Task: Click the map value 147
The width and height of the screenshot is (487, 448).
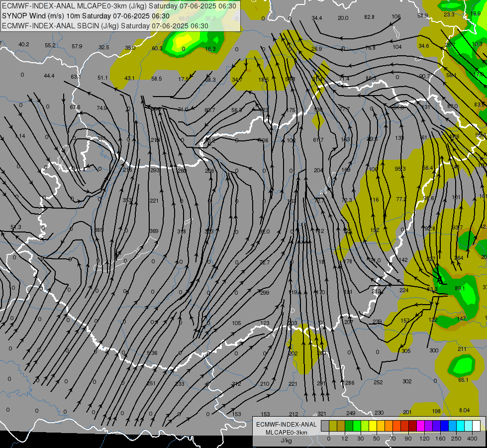Action: [x=462, y=319]
